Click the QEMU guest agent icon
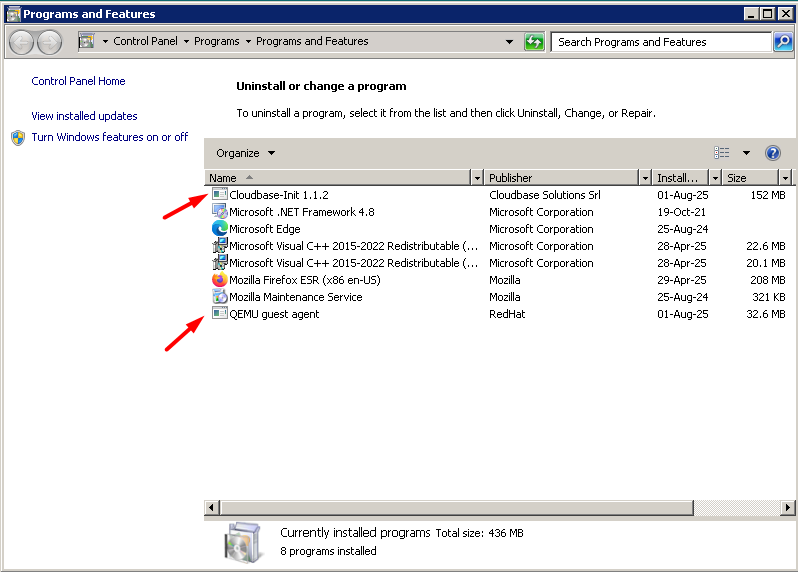 pos(220,314)
